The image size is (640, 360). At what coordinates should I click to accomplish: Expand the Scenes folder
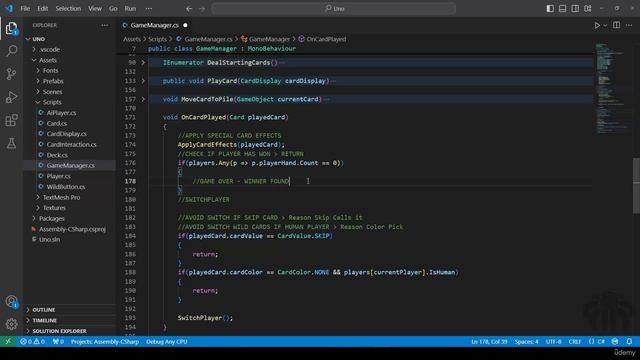pos(53,92)
